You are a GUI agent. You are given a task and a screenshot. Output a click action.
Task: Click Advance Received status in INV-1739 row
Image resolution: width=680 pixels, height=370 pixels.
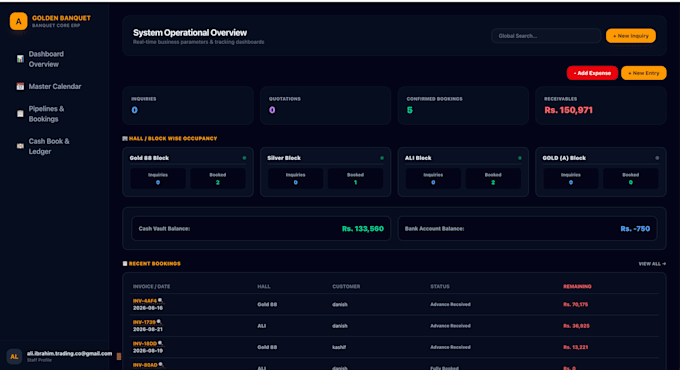point(450,326)
